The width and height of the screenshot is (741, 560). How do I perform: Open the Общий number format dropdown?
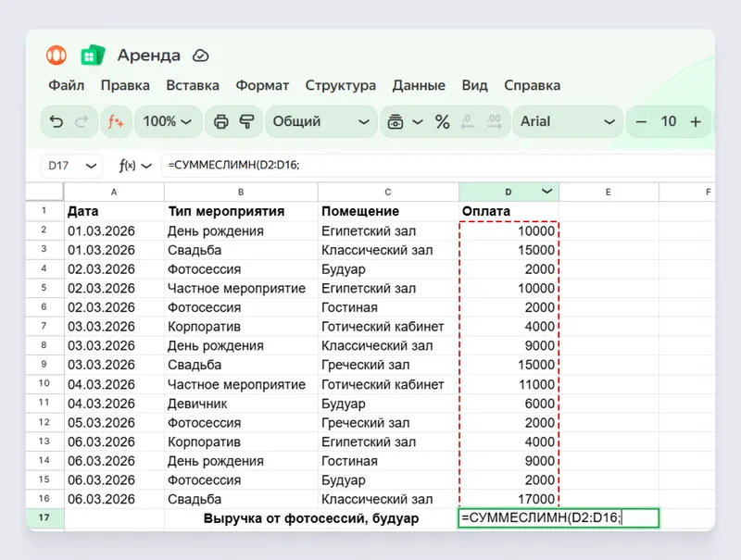(x=321, y=122)
